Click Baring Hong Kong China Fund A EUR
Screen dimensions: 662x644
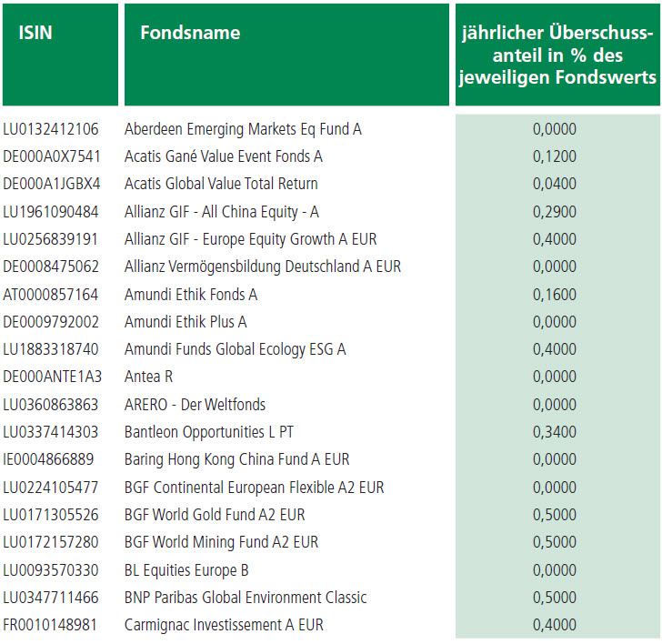tap(236, 459)
